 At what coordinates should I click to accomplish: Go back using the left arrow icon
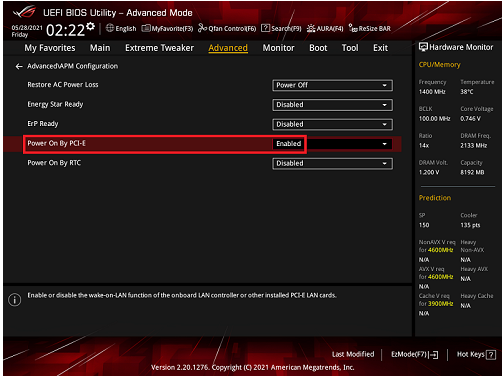click(19, 66)
